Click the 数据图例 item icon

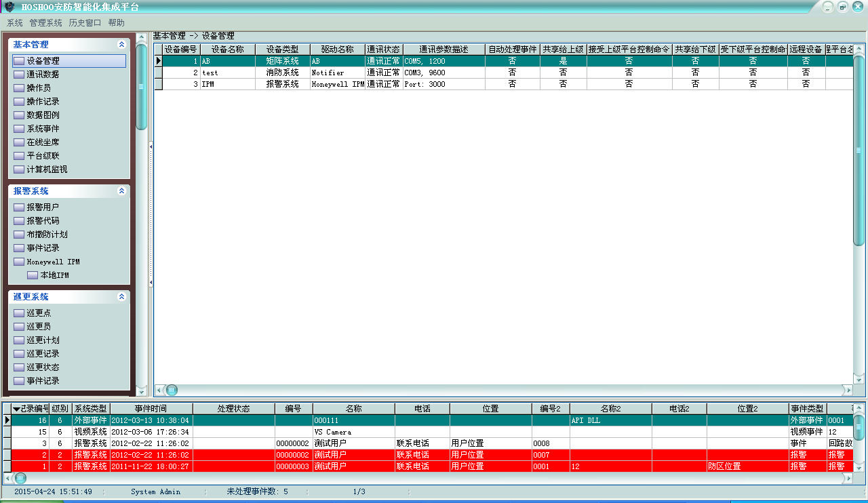pyautogui.click(x=19, y=115)
